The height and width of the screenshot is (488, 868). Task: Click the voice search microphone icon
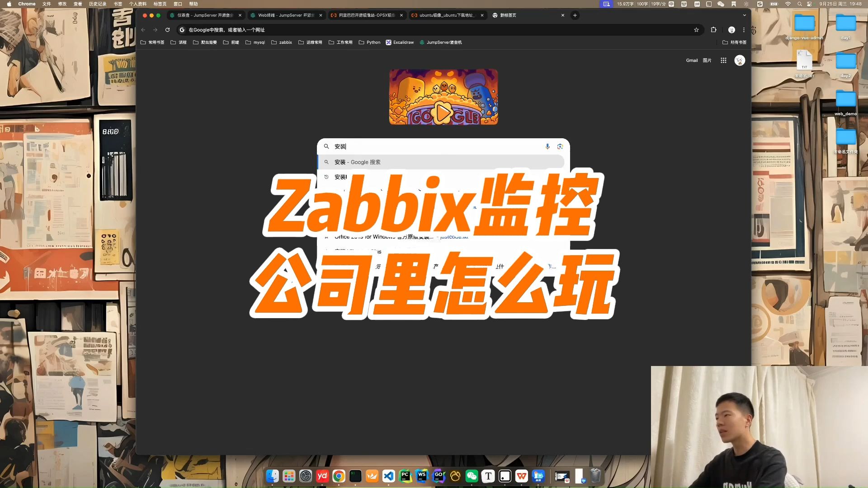pyautogui.click(x=547, y=146)
